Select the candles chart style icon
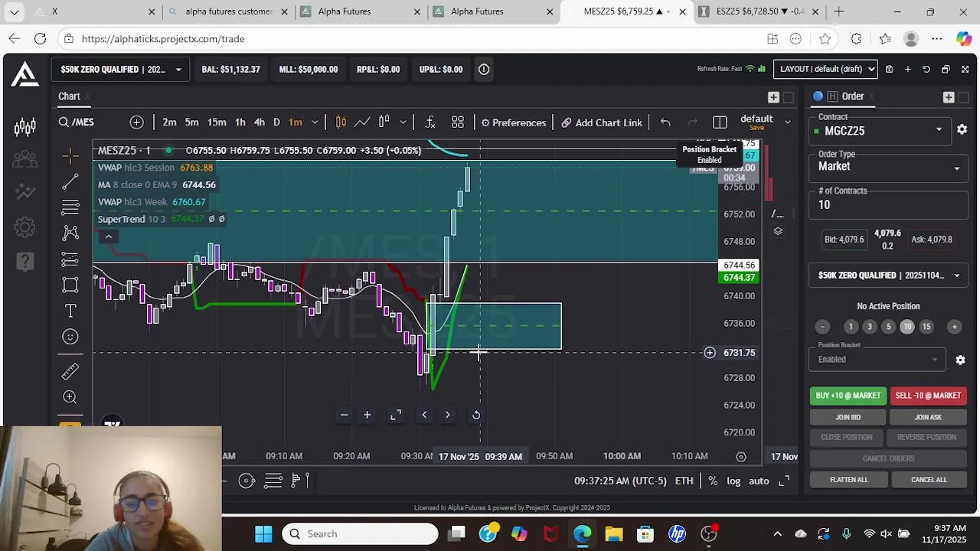This screenshot has height=551, width=980. point(341,122)
